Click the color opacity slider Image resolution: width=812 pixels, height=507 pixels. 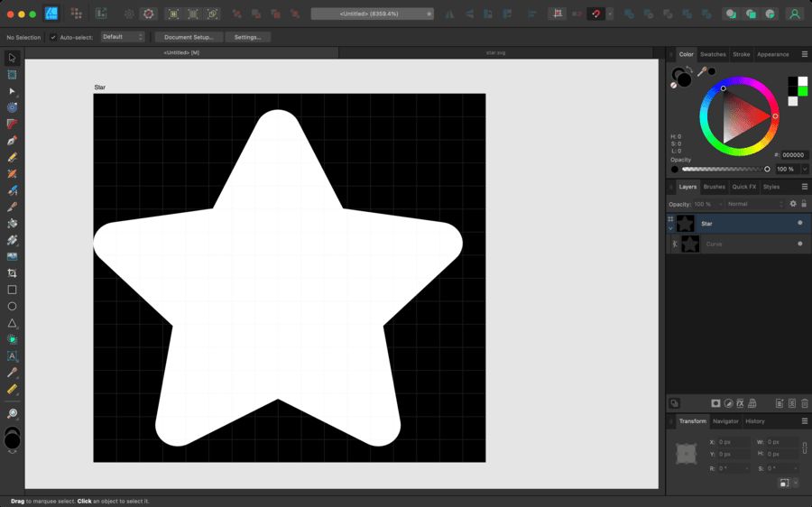[x=724, y=169]
